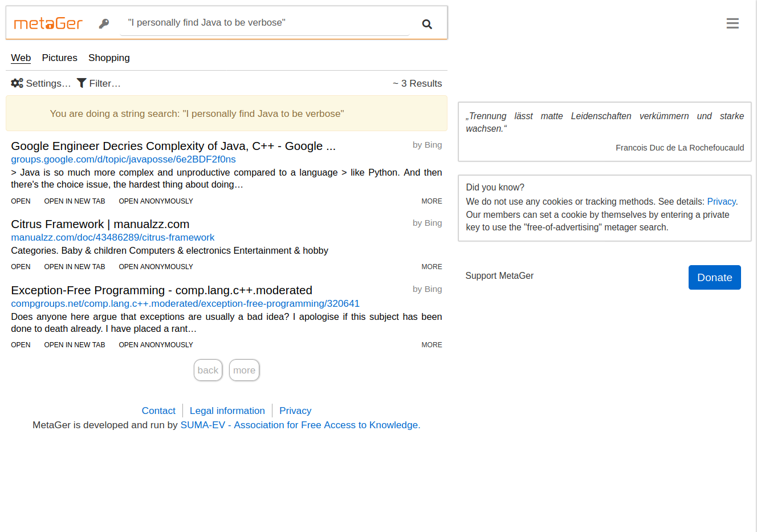Click the 'Did you know?' heading
757x532 pixels.
coord(495,187)
